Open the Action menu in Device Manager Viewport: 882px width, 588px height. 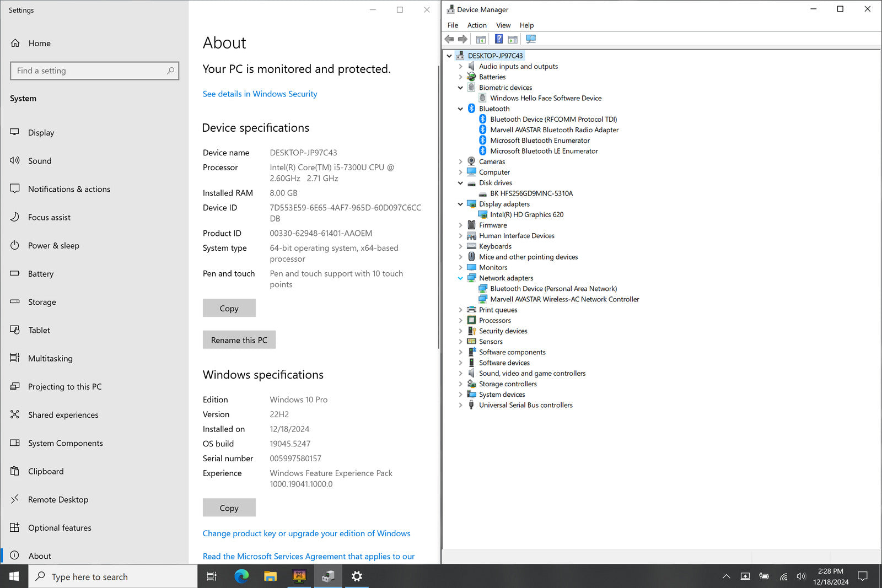(x=477, y=25)
